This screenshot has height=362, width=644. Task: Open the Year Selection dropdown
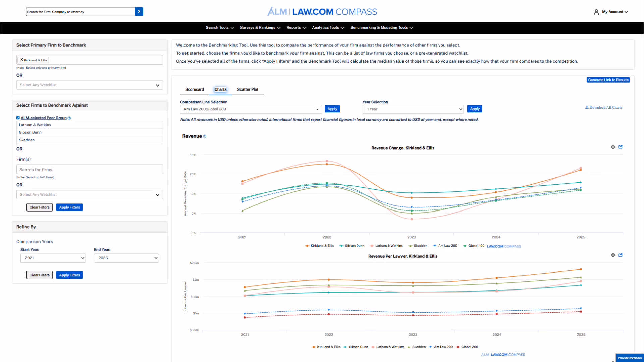pyautogui.click(x=413, y=109)
